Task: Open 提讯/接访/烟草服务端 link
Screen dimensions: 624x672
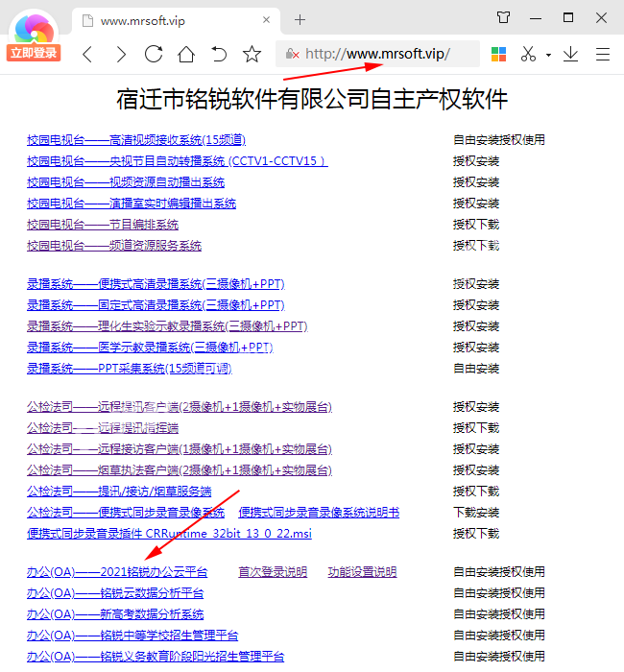Action: tap(119, 492)
